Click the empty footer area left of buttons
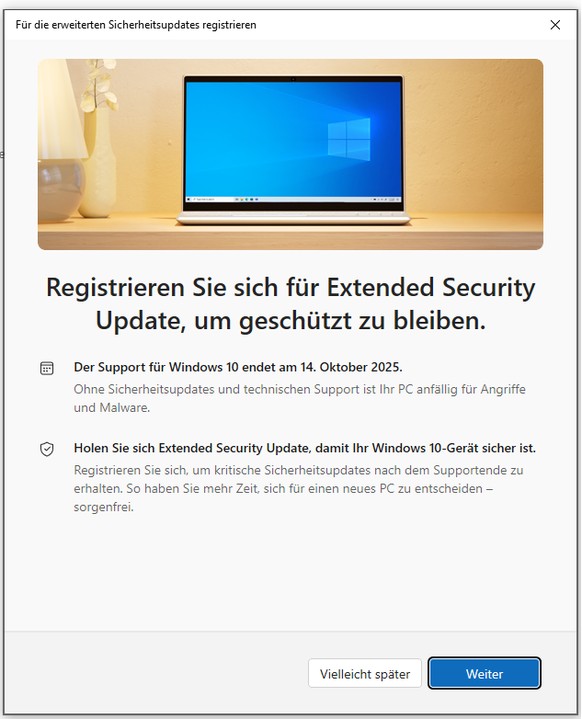The height and width of the screenshot is (719, 582). [x=156, y=673]
